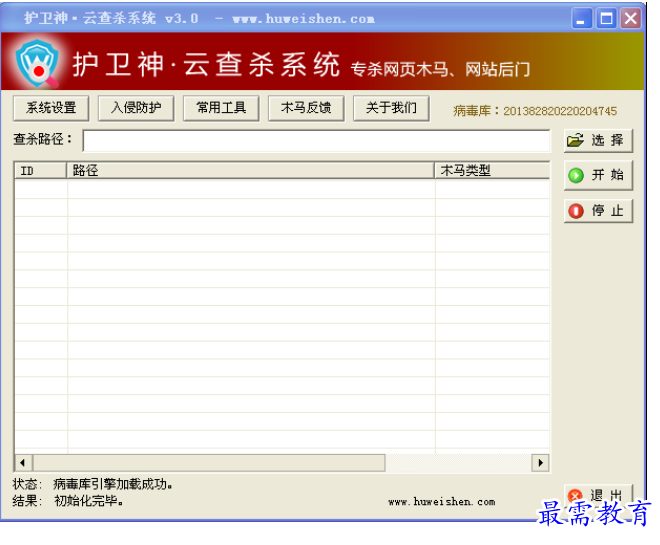
Task: Open the 木马反馈 trojan feedback button
Action: point(306,108)
